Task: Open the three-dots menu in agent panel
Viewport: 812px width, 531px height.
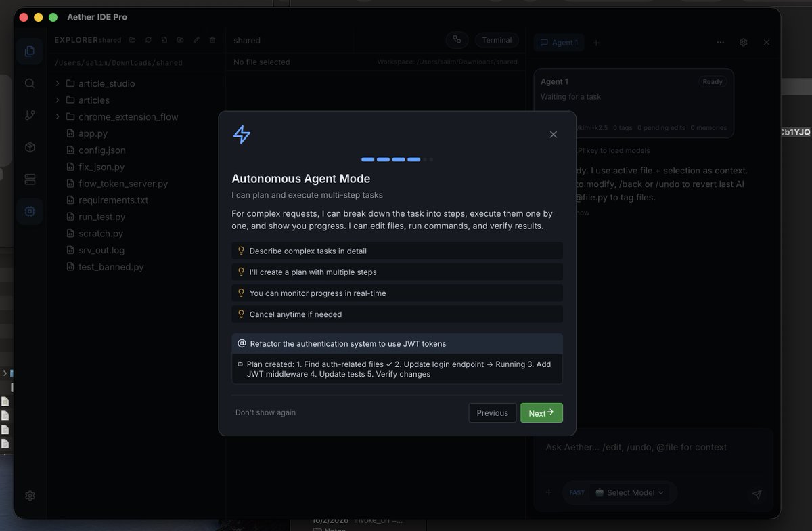Action: [x=721, y=42]
